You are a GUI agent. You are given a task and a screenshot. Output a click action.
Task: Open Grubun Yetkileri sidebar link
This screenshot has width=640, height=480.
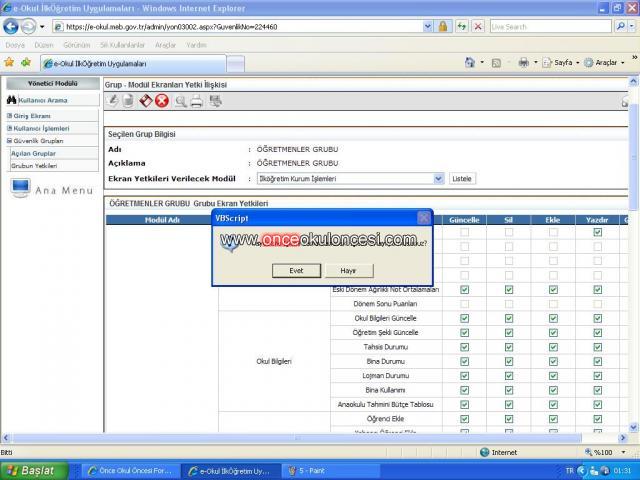34,166
